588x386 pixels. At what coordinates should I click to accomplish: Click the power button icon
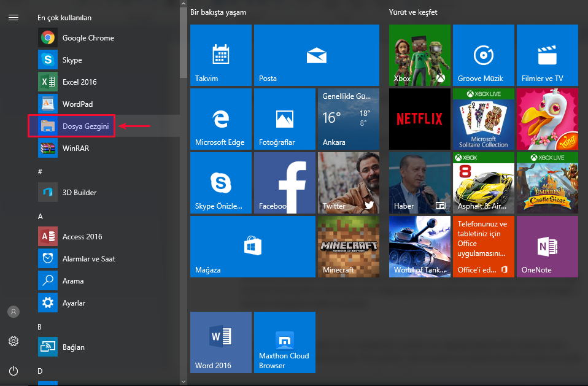coord(14,371)
